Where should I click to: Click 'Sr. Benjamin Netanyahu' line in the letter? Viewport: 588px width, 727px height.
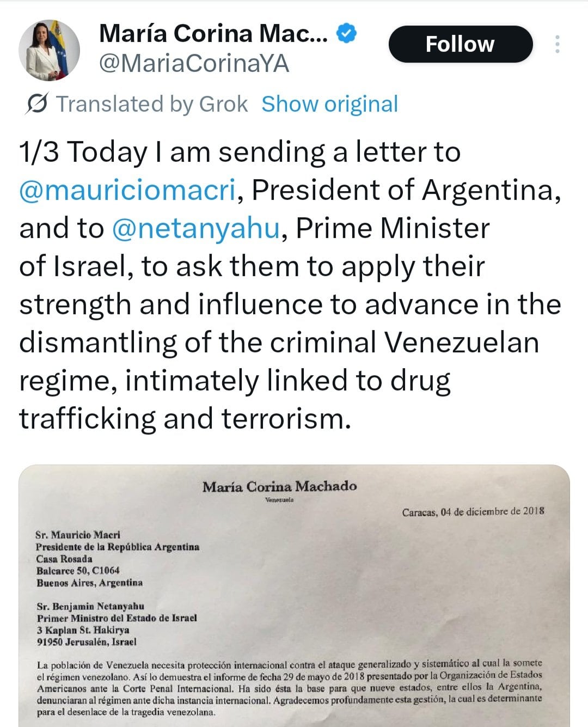(x=90, y=606)
